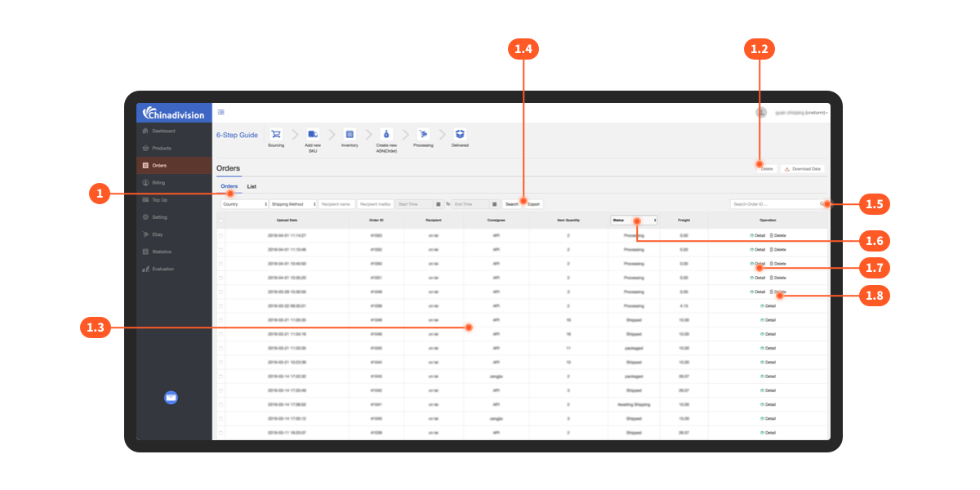
Task: Click the Search button
Action: (x=511, y=204)
